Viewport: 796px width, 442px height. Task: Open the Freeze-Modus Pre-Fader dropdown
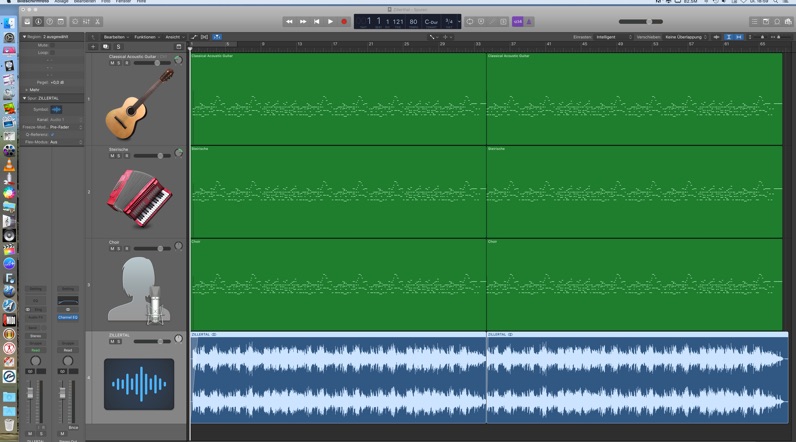(x=66, y=127)
